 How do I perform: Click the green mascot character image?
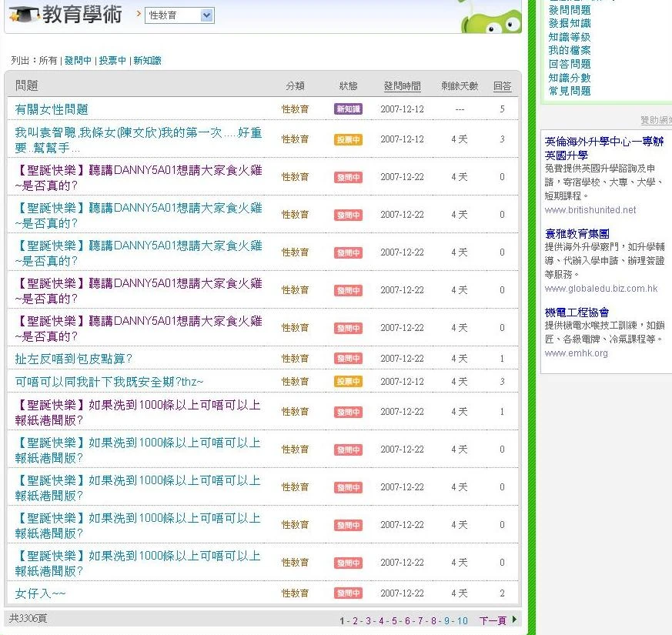click(490, 17)
